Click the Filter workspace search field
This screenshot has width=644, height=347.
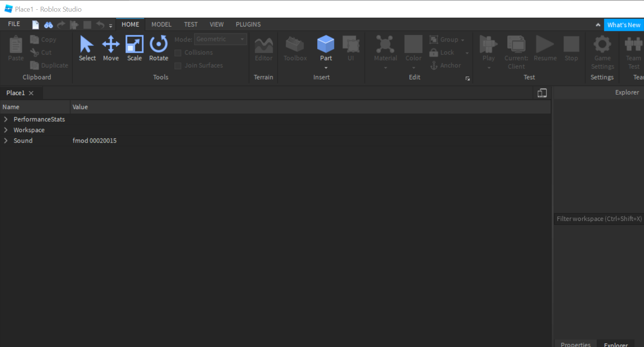coord(599,219)
